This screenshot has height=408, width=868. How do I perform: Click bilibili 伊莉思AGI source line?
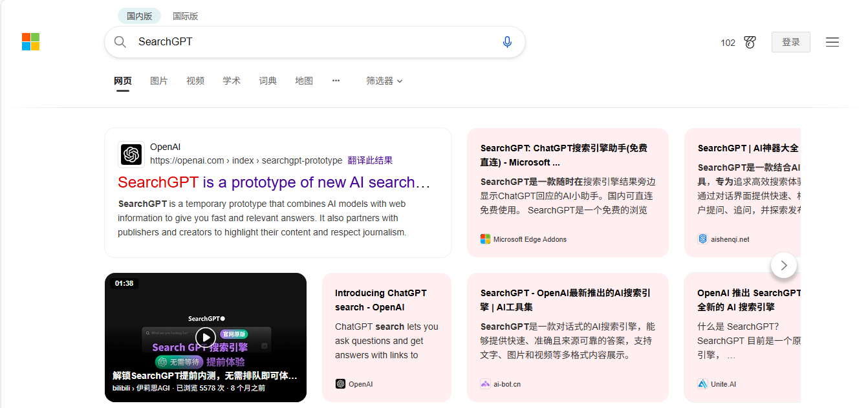click(189, 389)
